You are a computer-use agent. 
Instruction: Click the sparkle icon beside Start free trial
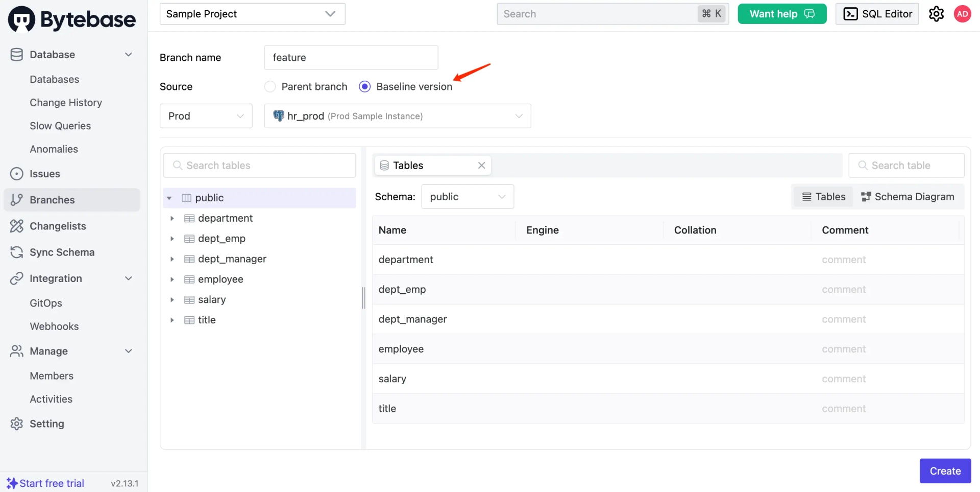coord(12,483)
